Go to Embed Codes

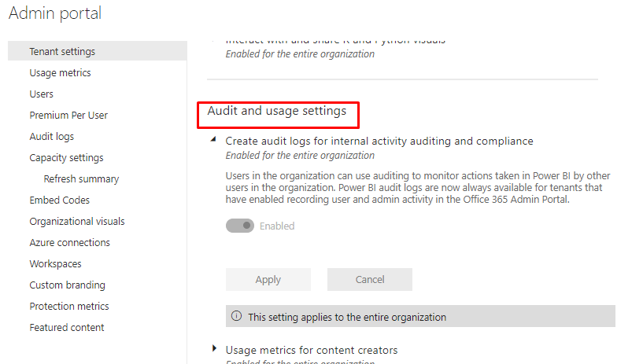click(59, 200)
